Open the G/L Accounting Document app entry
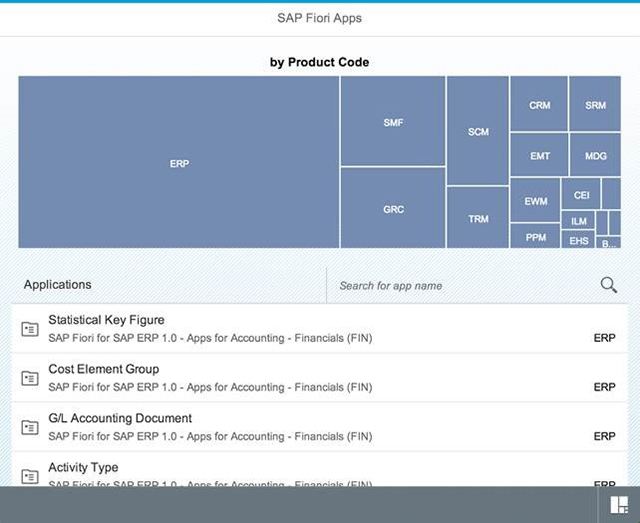The width and height of the screenshot is (640, 523). [319, 427]
